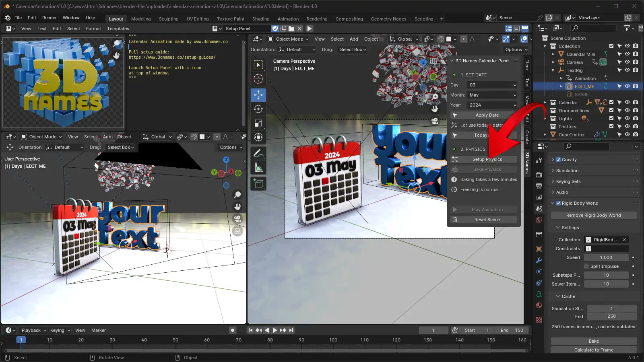Open the Render properties tab
Image resolution: width=644 pixels, height=362 pixels.
coord(539,175)
